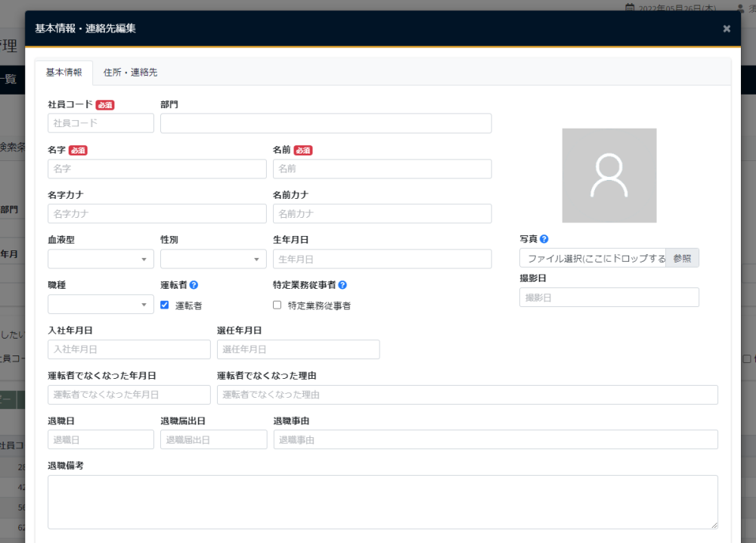756x543 pixels.
Task: Click the 退職備考 text area
Action: (x=383, y=501)
